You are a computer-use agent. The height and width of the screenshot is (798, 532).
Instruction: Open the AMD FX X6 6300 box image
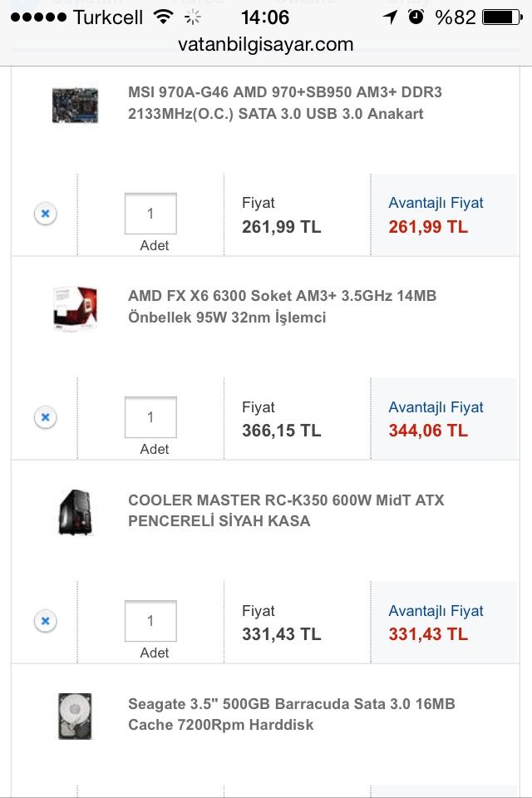[x=75, y=308]
